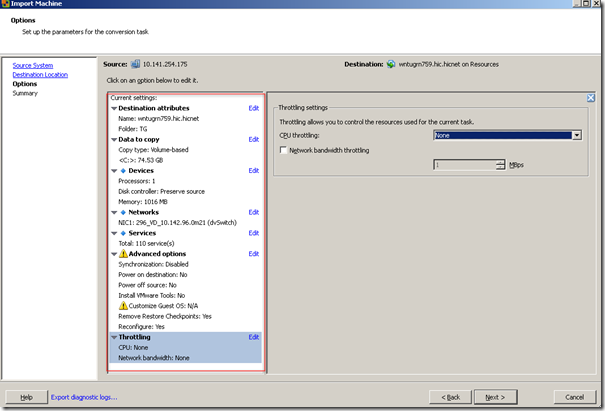Click the Copy type: Volume-based row
Viewport: 605px width, 411px height.
(153, 150)
